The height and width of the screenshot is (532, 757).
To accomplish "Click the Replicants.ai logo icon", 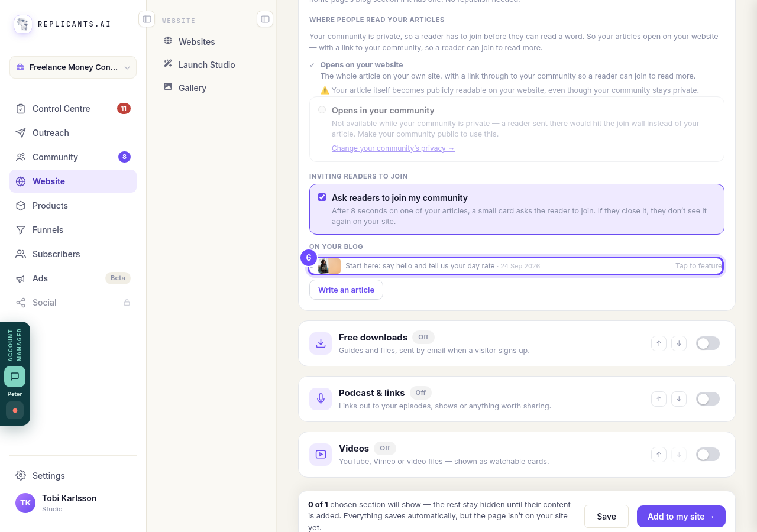I will tap(23, 24).
